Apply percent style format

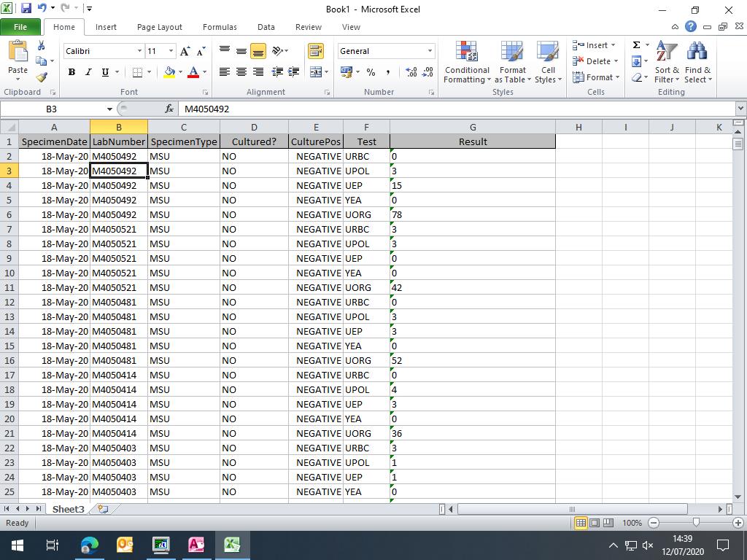371,72
